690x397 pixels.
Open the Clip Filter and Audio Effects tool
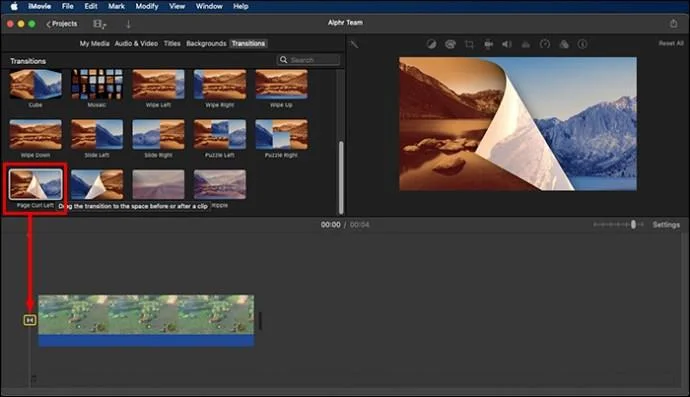click(564, 44)
